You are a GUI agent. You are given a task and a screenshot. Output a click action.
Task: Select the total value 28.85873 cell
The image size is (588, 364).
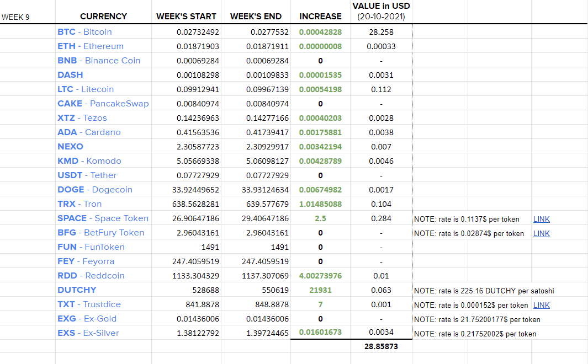point(381,346)
